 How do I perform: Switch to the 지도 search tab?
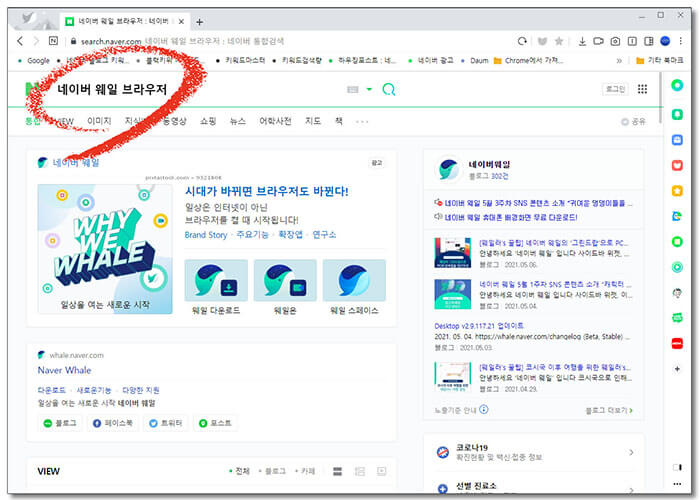[312, 121]
